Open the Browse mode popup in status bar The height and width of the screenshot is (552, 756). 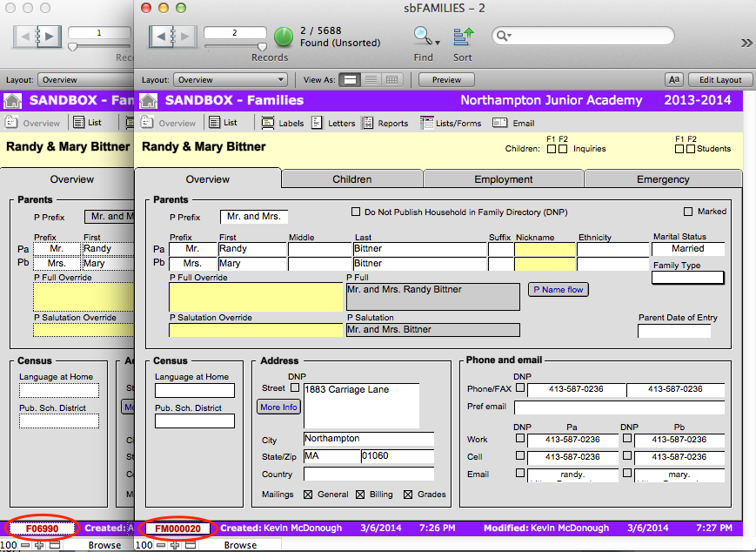[240, 545]
